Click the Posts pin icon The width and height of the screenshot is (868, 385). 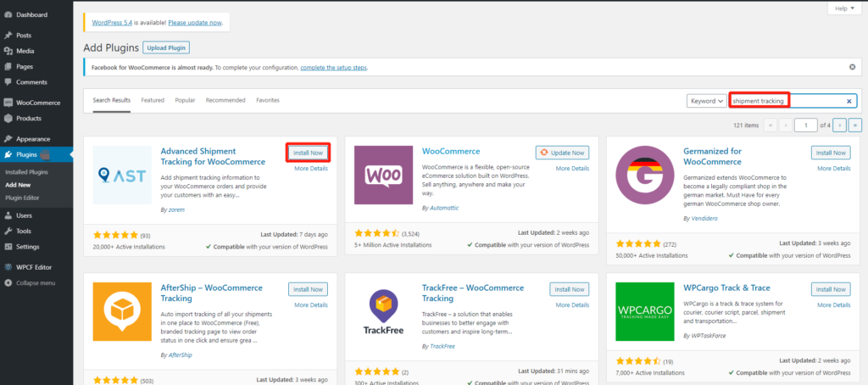pyautogui.click(x=8, y=36)
